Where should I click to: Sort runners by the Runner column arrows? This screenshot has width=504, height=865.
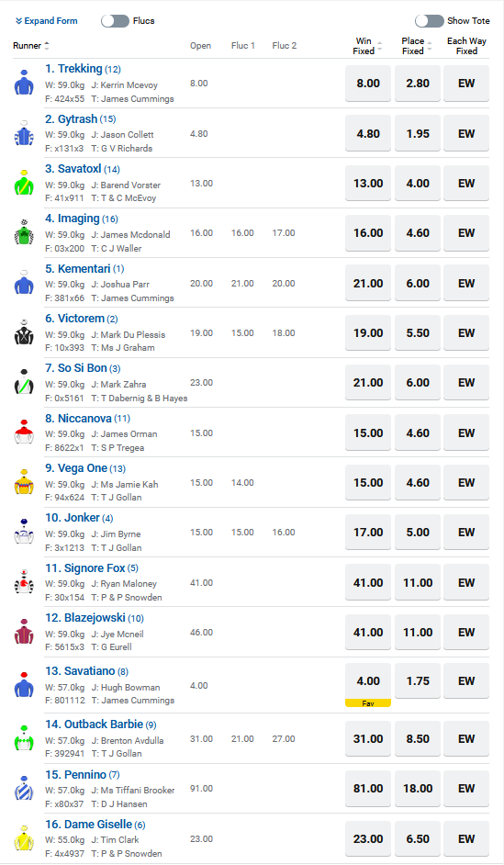47,46
